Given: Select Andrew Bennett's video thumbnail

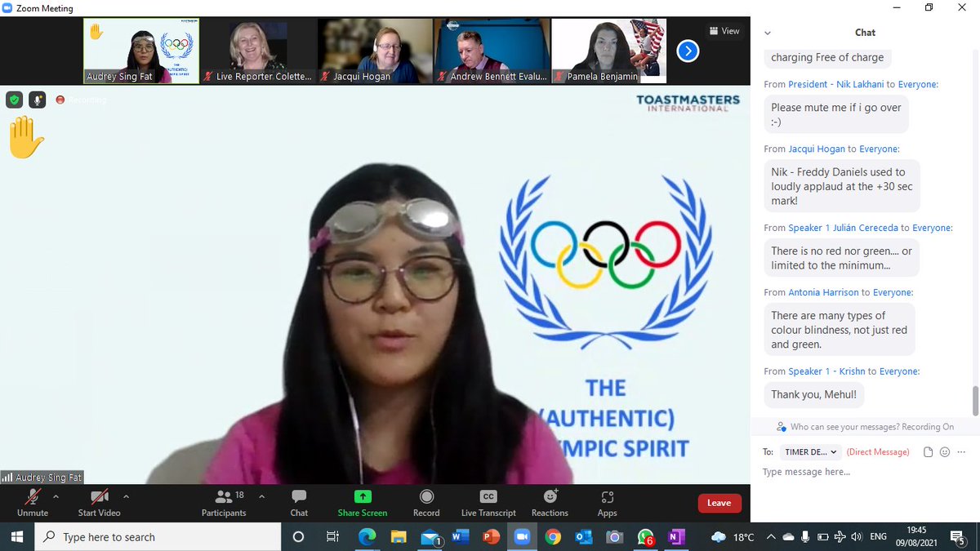Looking at the screenshot, I should click(x=492, y=51).
